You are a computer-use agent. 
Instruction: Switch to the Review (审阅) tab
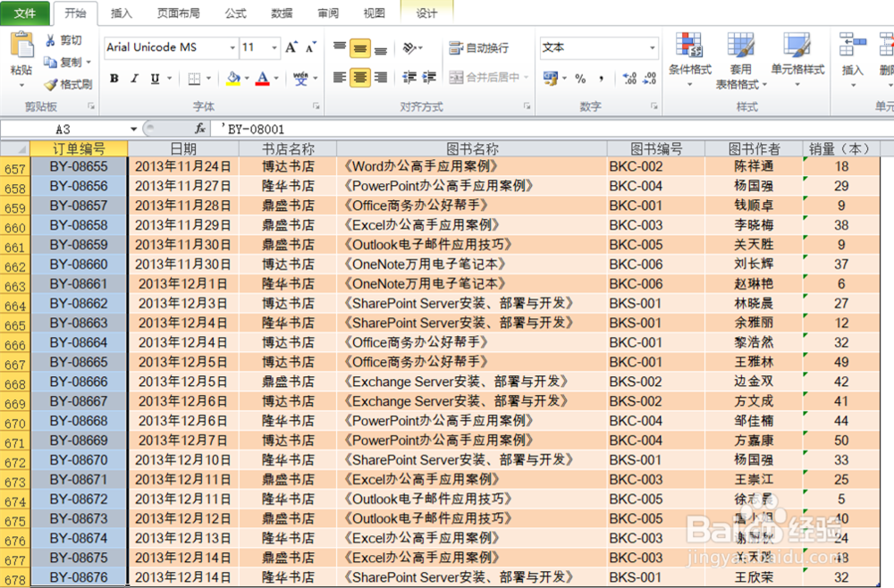(328, 13)
